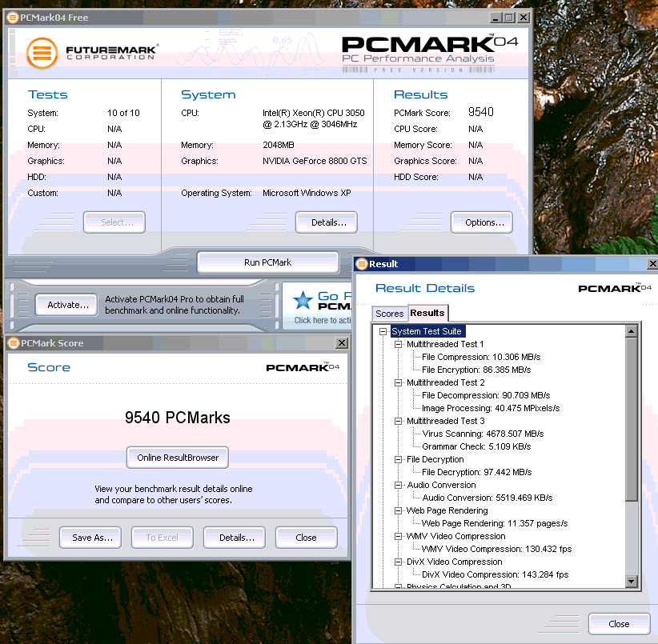Minimize the PCMark04 Free window

tap(496, 18)
